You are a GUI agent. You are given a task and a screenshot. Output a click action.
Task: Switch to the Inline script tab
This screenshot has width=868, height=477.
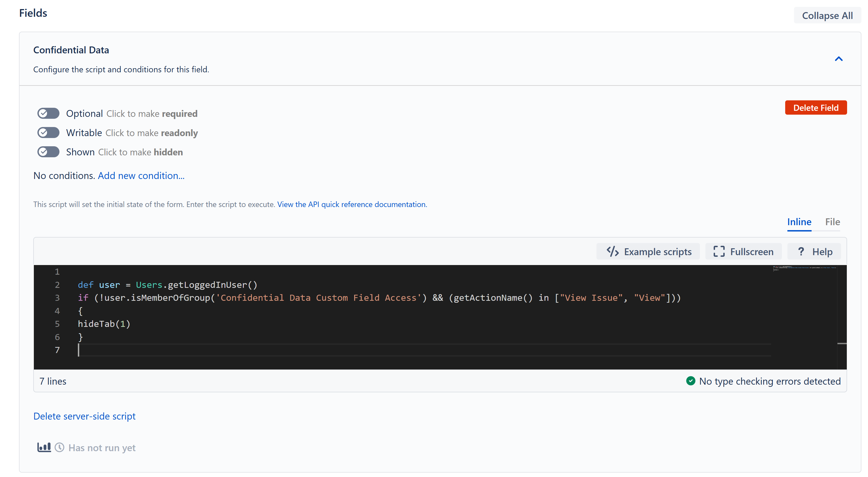click(x=799, y=222)
